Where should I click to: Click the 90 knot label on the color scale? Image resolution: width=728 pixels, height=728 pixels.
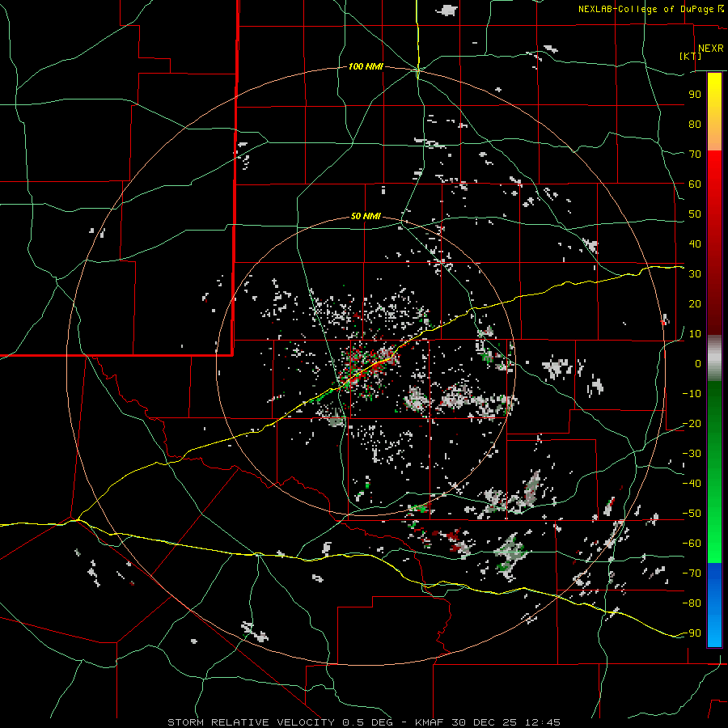coord(695,95)
